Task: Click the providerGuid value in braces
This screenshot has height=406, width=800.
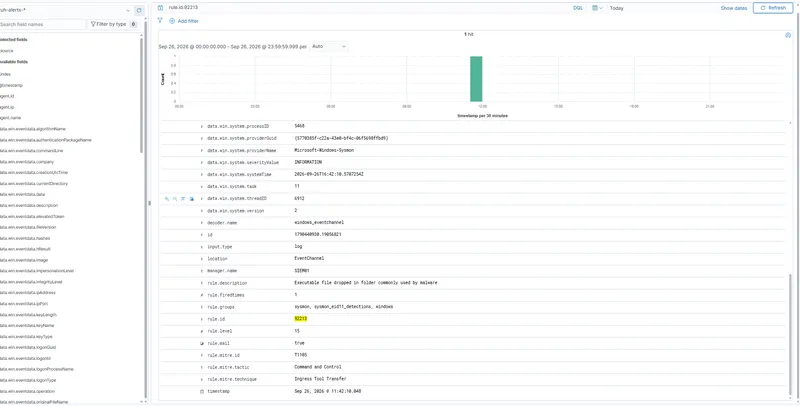Action: [341, 138]
